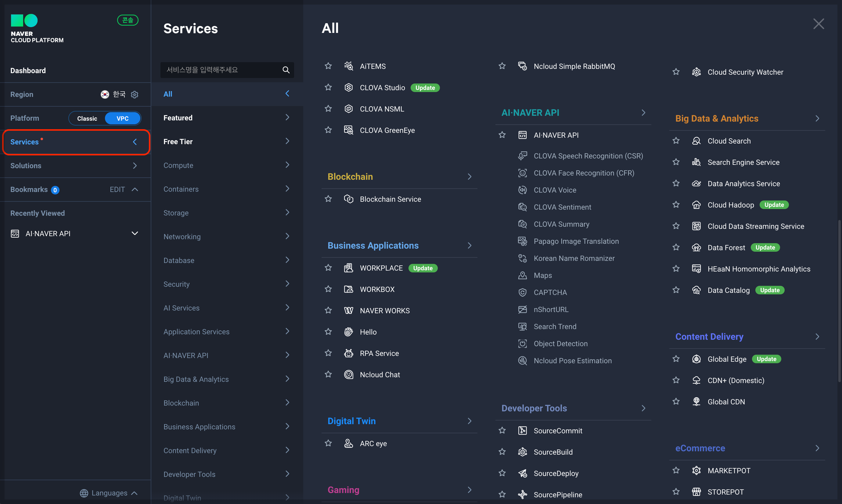Click EDIT next to Bookmarks
This screenshot has height=504, width=842.
coord(117,190)
